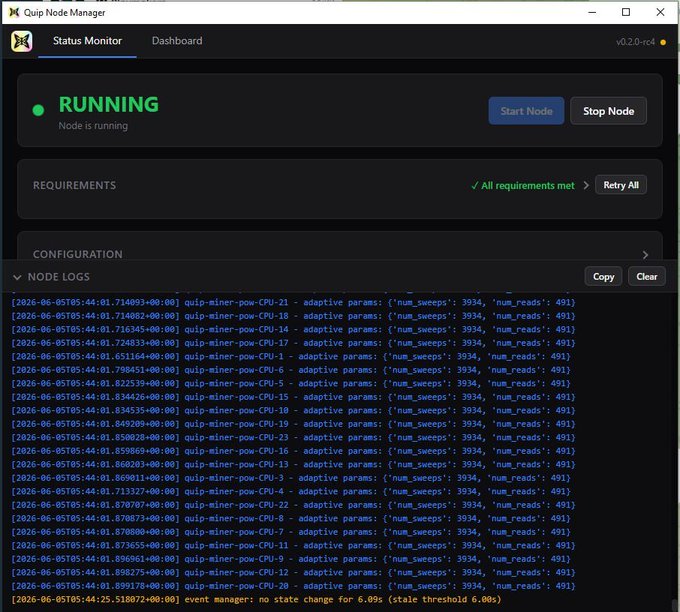This screenshot has height=612, width=680.
Task: Click the orange status dot beside the version
Action: pos(663,43)
